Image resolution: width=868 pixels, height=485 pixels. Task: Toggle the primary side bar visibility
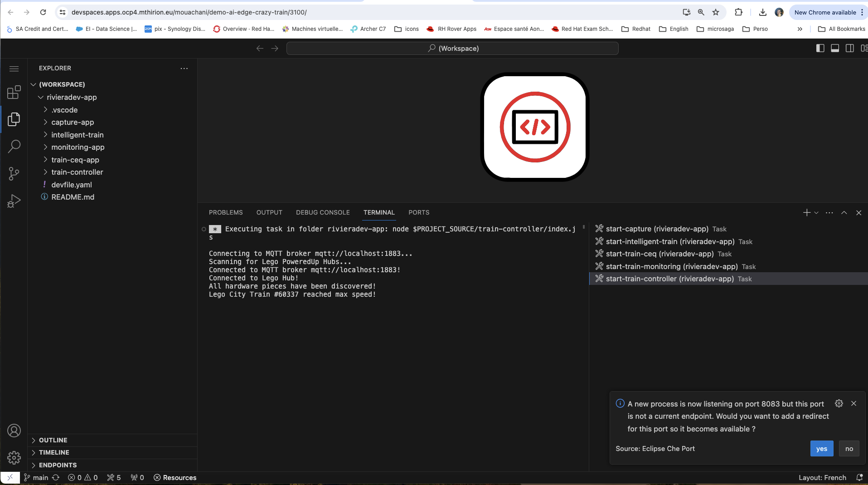click(x=820, y=48)
